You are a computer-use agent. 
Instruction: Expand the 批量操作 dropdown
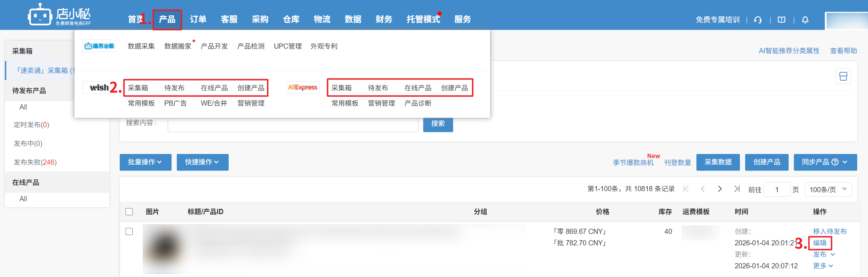click(x=145, y=162)
